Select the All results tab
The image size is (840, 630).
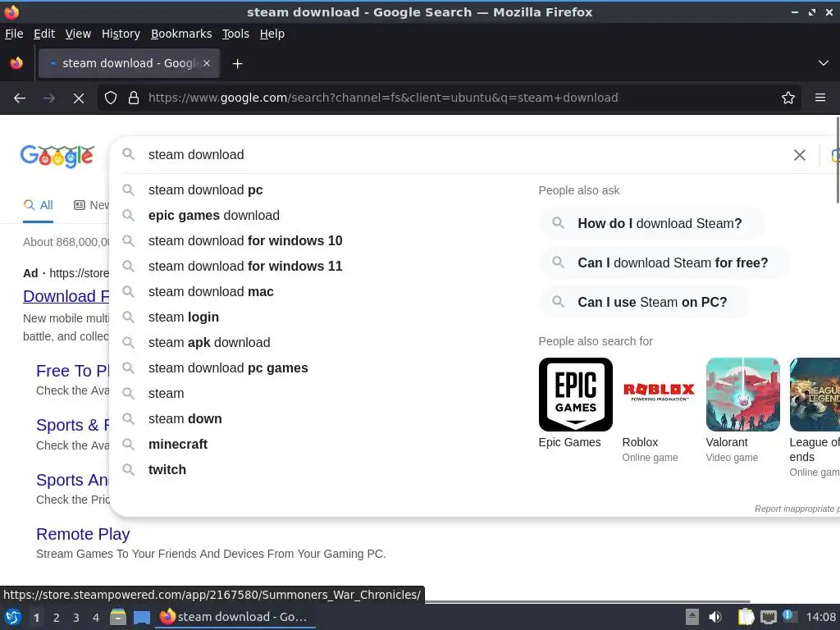(38, 205)
